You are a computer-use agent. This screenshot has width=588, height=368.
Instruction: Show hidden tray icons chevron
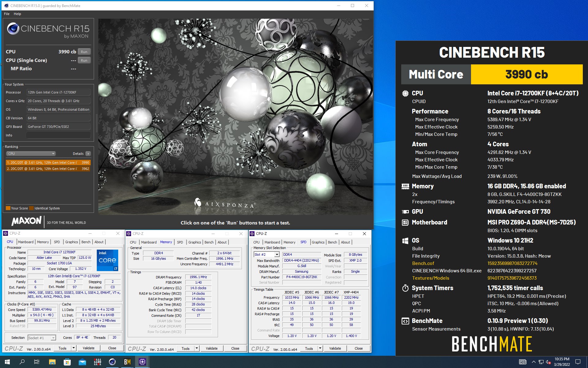[533, 362]
